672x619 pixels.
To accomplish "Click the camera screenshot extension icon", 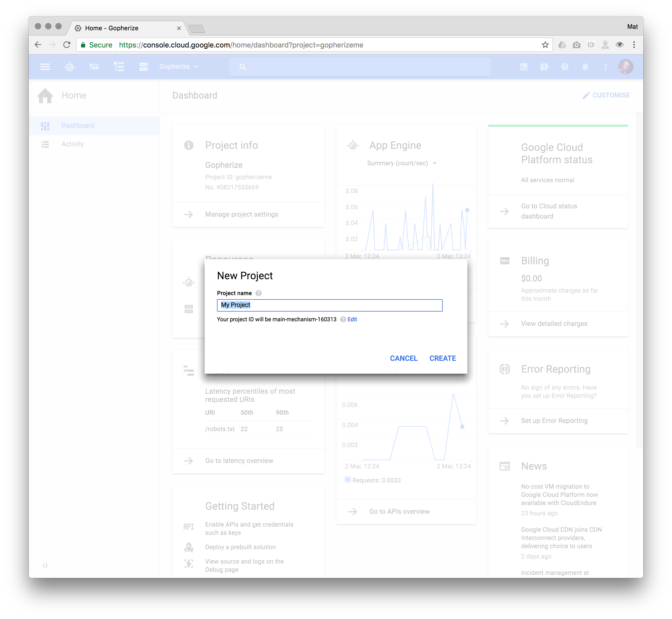I will pyautogui.click(x=576, y=45).
